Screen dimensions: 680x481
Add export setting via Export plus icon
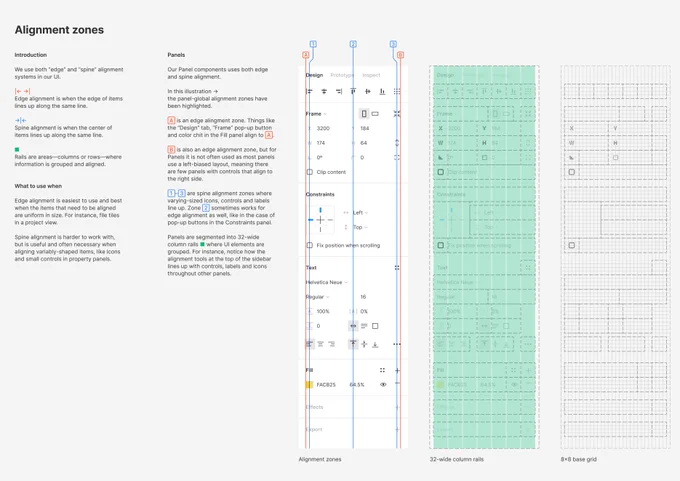pos(397,429)
